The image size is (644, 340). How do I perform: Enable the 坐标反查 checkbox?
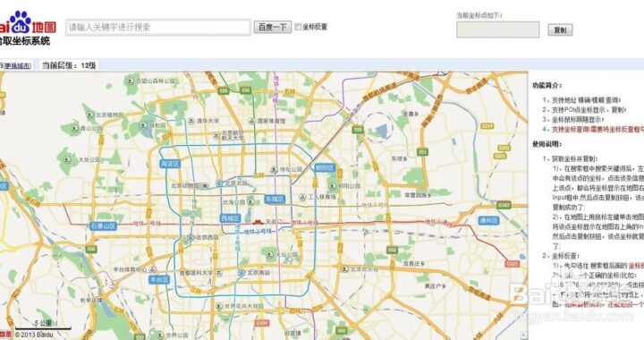298,27
